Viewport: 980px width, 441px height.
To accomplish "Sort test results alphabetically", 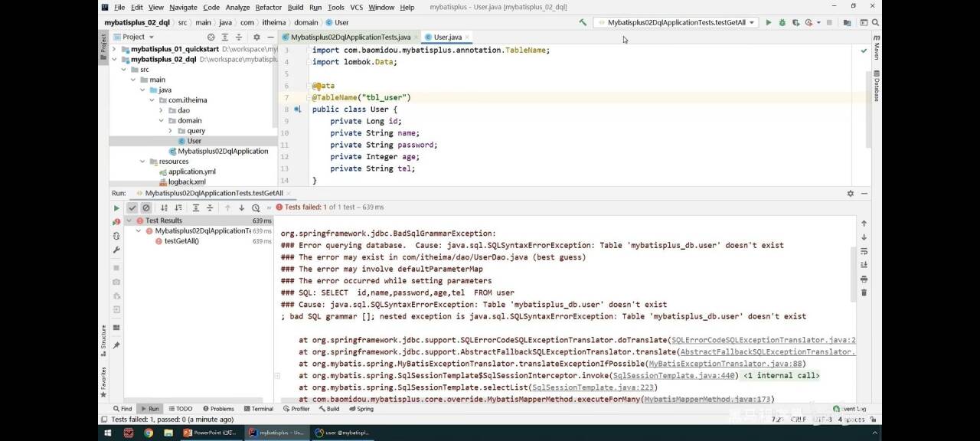I will click(x=164, y=207).
